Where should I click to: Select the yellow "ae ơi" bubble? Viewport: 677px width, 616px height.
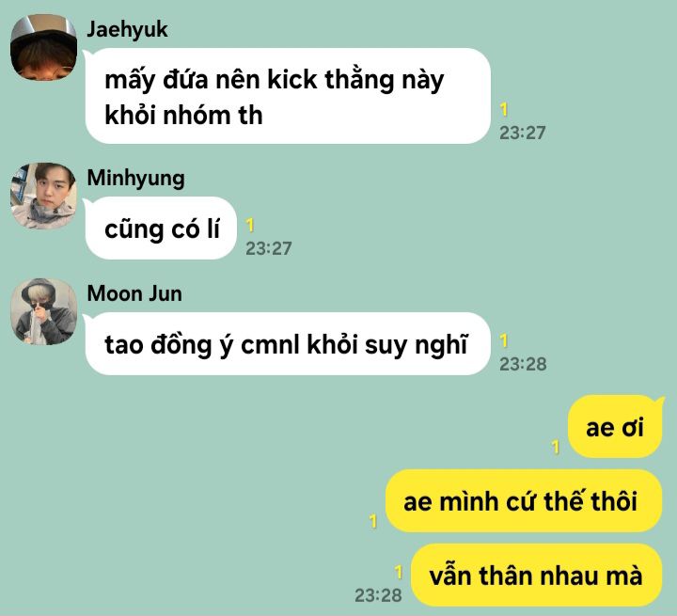tap(615, 427)
